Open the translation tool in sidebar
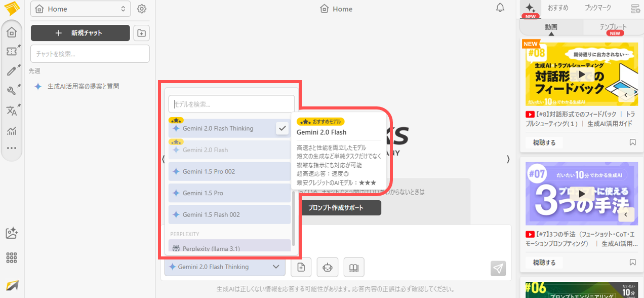 tap(12, 111)
